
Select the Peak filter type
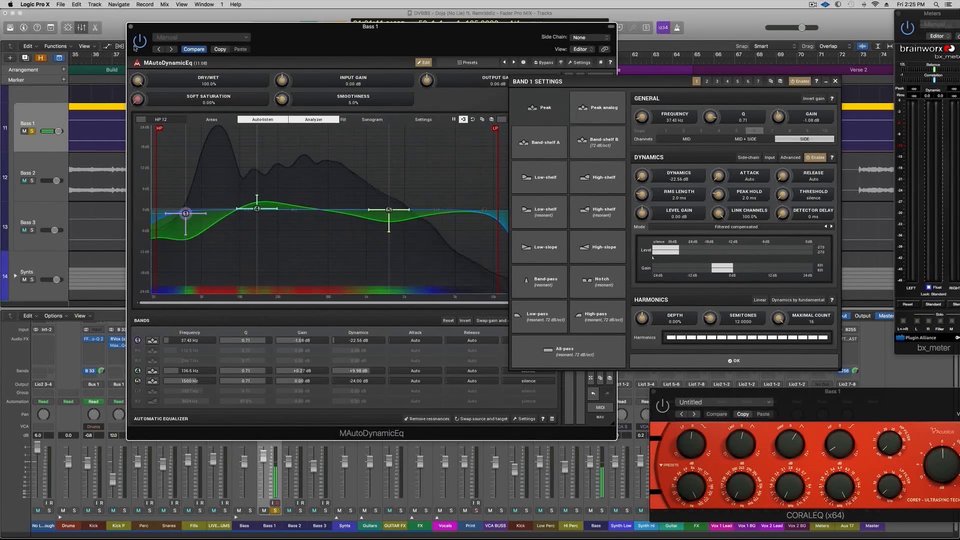[x=539, y=108]
